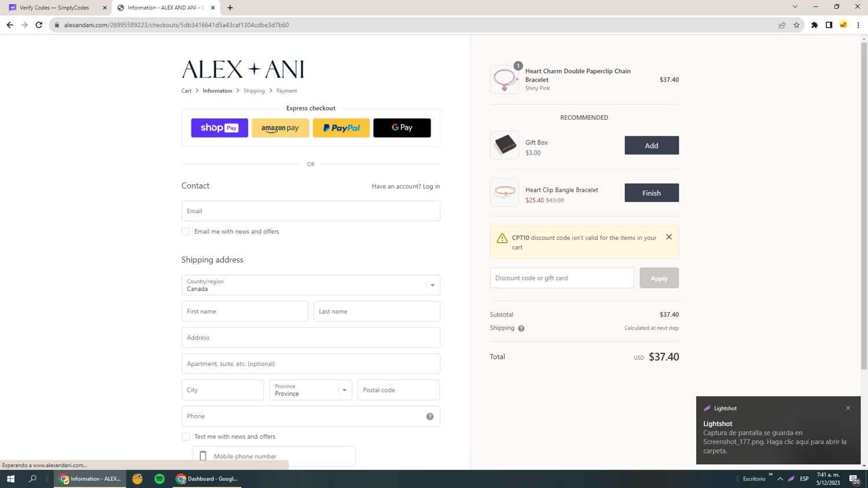868x488 pixels.
Task: Open the Province dropdown
Action: click(311, 390)
